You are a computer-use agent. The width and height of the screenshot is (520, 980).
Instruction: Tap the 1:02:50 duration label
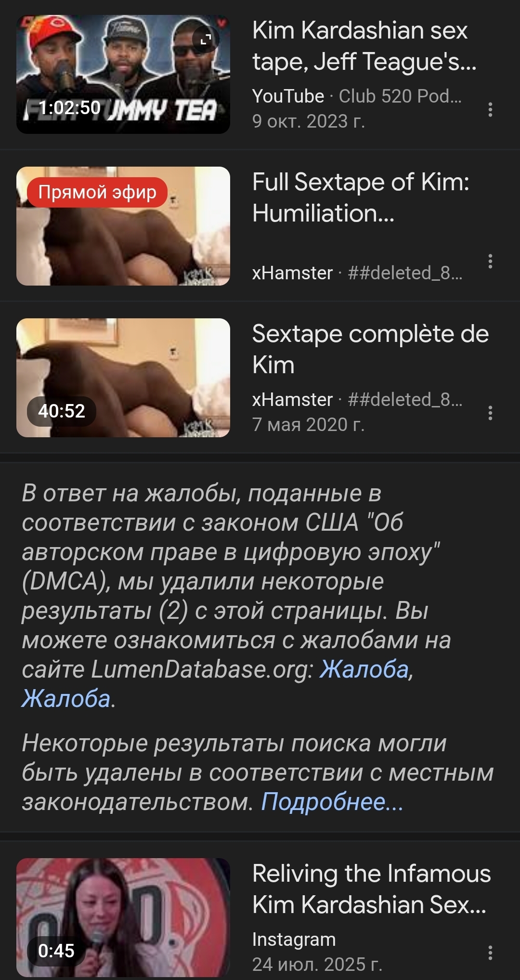pos(69,107)
